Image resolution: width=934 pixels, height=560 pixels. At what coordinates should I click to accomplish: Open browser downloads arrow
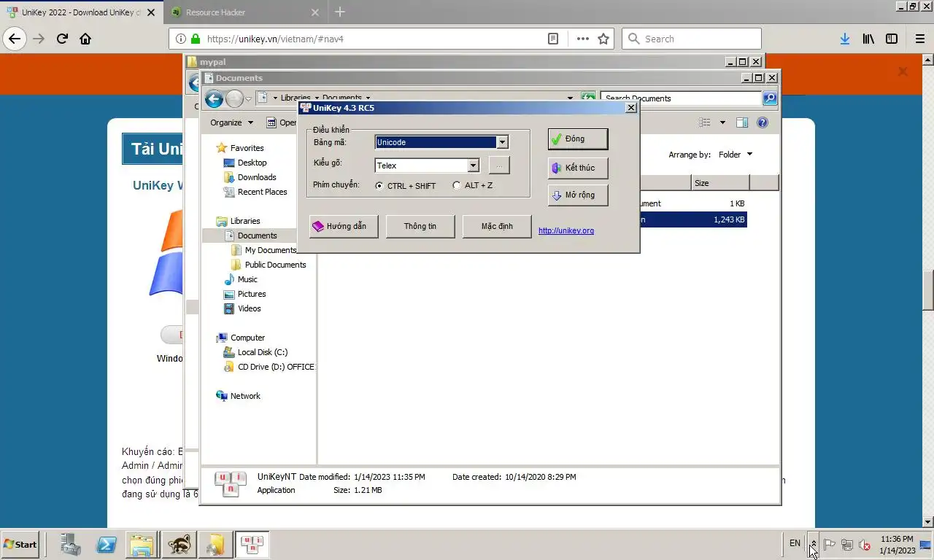[x=844, y=39]
